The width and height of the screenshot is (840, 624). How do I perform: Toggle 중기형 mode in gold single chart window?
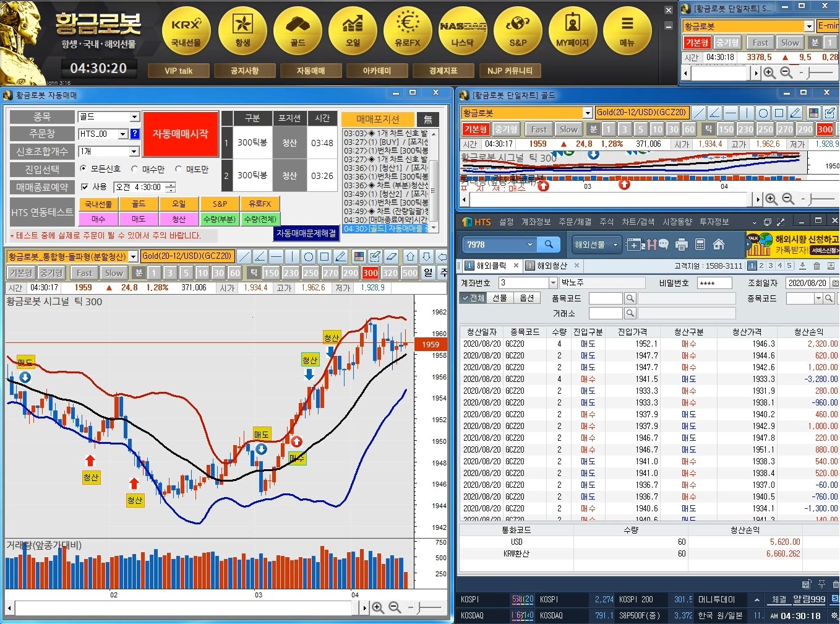(506, 129)
